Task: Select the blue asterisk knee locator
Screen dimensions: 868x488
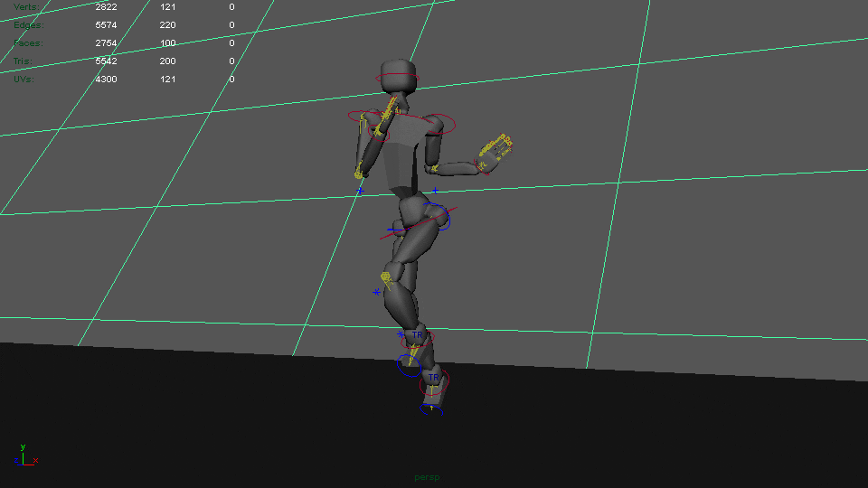Action: [x=376, y=292]
